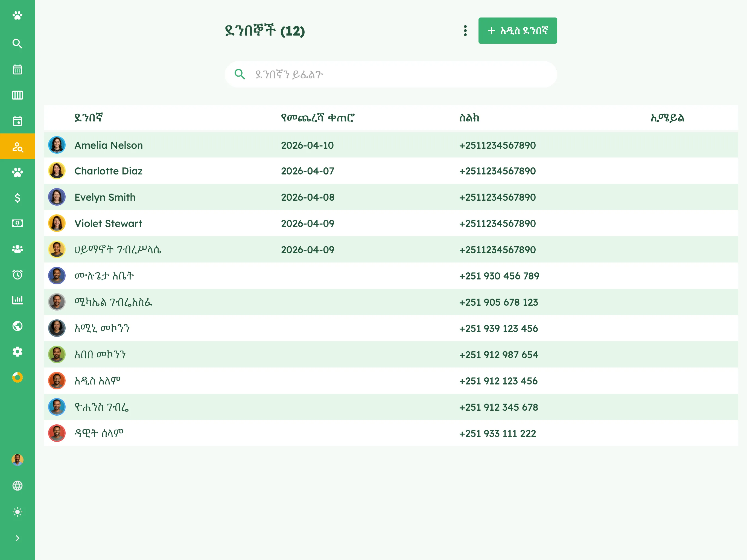
Task: Open the staff group icon in sidebar
Action: tap(17, 249)
